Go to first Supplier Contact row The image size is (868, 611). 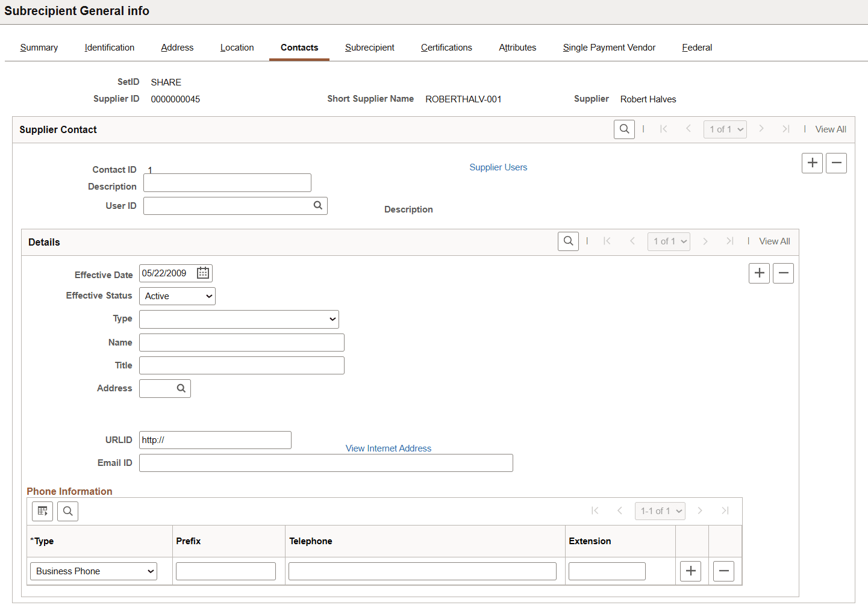[664, 129]
